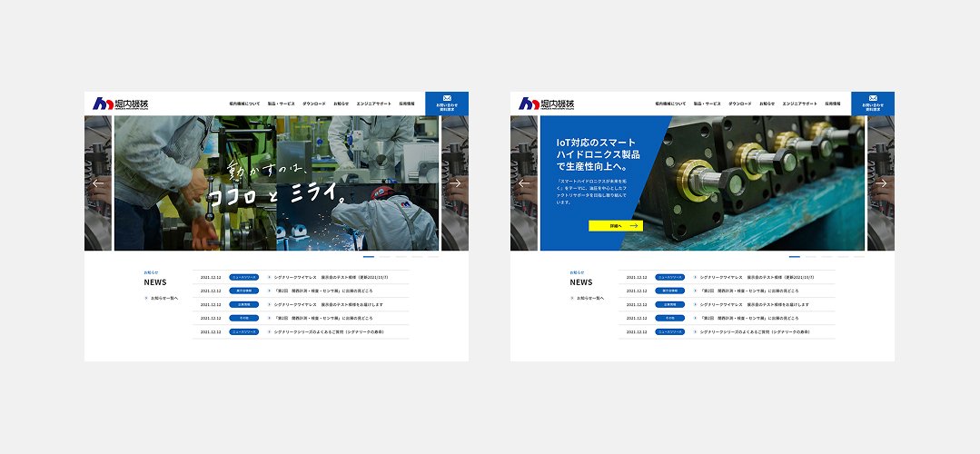The height and width of the screenshot is (454, 980).
Task: Click 採用情報 in the nav above workshop photo
Action: click(x=407, y=104)
